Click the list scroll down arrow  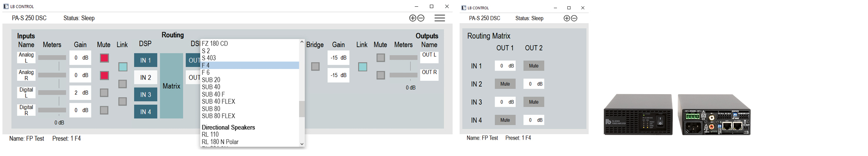click(302, 144)
